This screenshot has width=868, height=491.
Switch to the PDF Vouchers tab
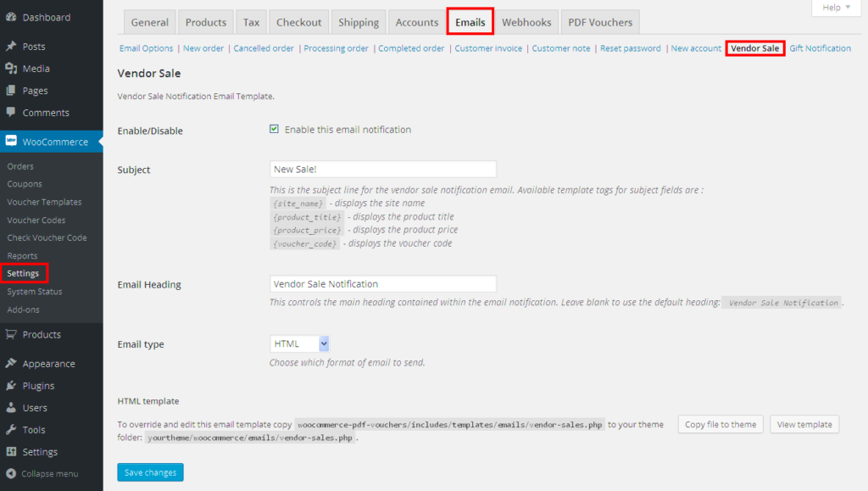coord(600,22)
